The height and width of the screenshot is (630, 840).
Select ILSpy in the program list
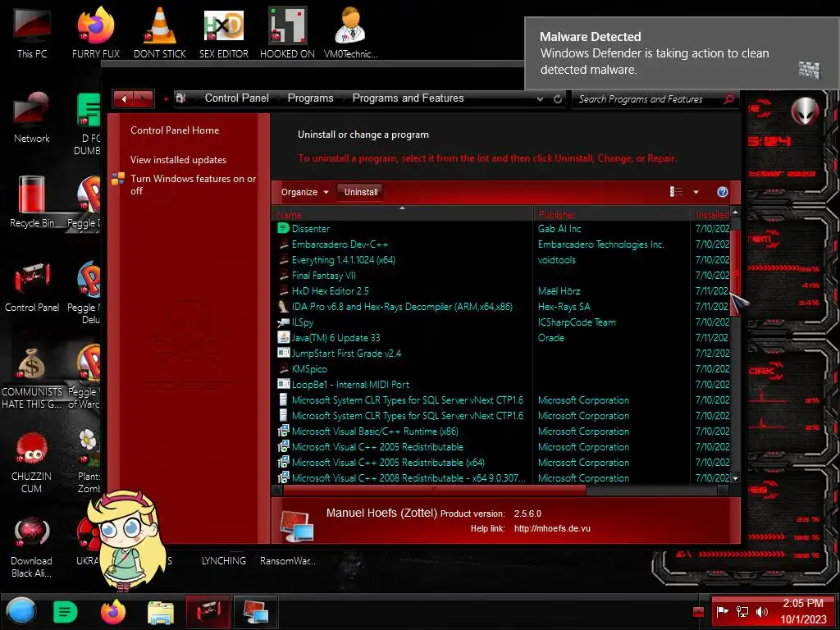503,322
